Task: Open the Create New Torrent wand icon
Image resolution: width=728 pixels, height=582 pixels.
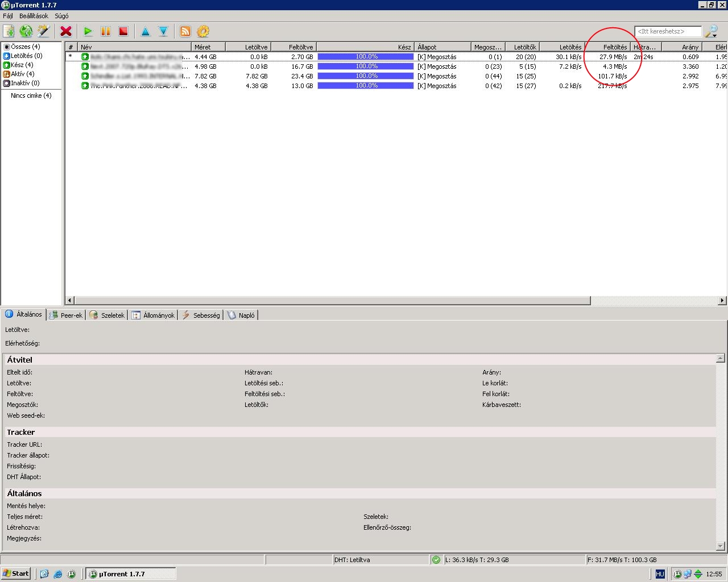Action: [44, 31]
